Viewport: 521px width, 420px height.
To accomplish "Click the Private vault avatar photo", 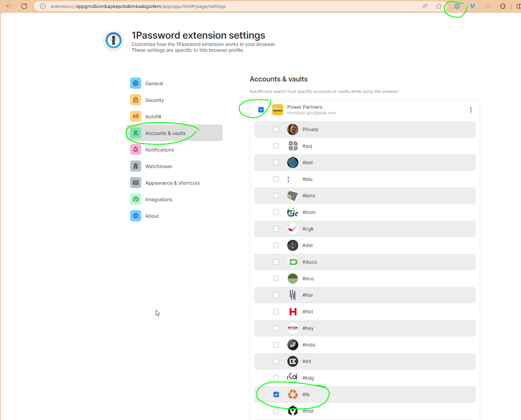I will click(293, 129).
